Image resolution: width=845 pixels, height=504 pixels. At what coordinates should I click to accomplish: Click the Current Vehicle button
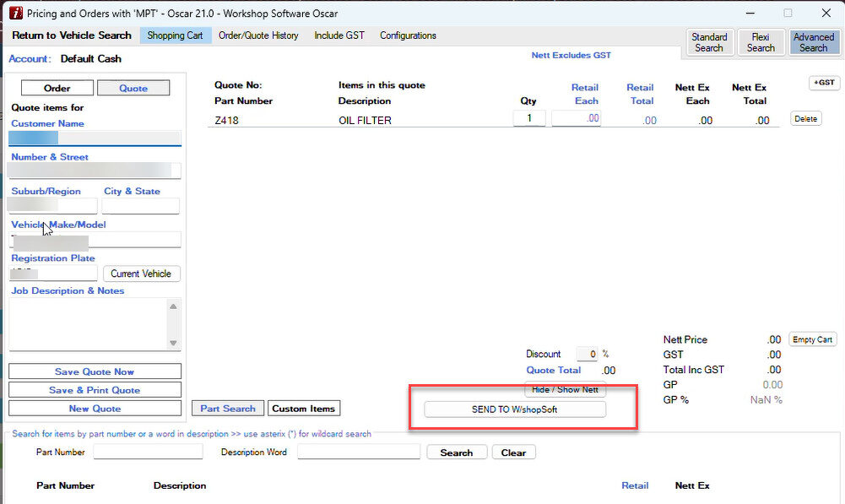[141, 274]
